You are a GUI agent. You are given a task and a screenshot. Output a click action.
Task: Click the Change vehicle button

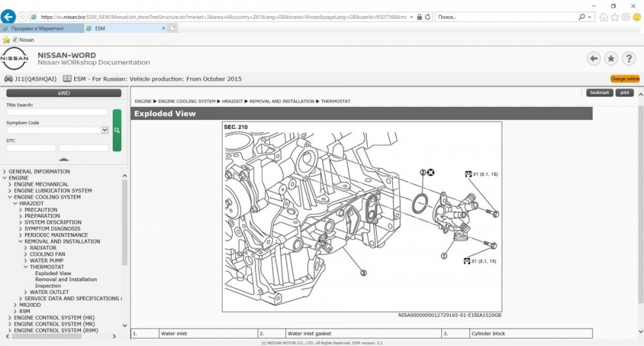(625, 79)
